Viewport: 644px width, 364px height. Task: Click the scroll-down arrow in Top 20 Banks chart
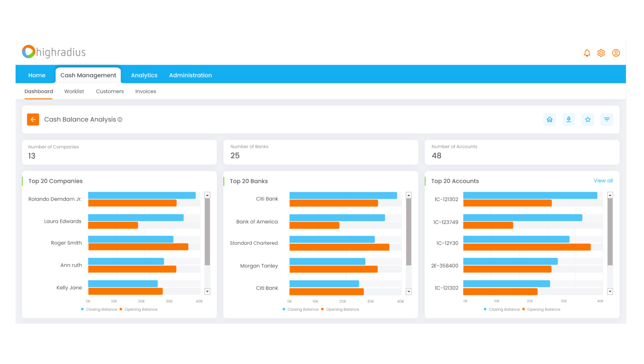coord(408,292)
